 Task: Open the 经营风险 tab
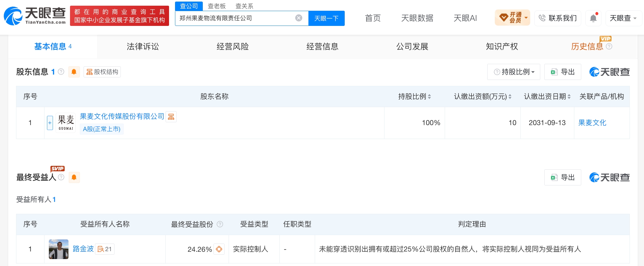point(233,47)
